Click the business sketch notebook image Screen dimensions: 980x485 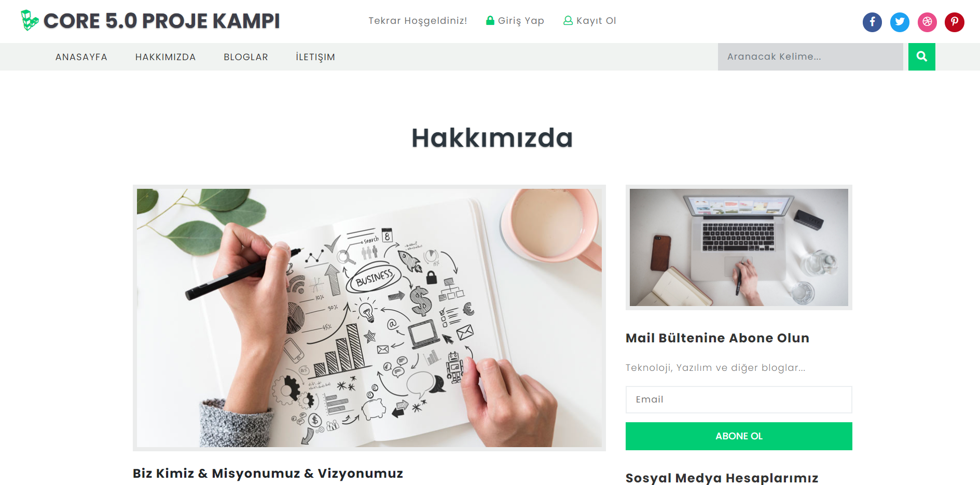(369, 318)
